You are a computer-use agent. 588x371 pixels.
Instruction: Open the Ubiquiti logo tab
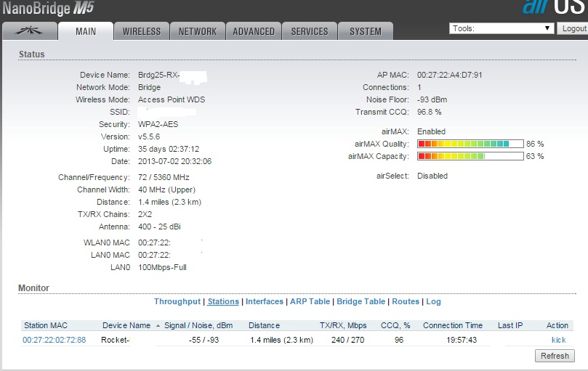(30, 31)
